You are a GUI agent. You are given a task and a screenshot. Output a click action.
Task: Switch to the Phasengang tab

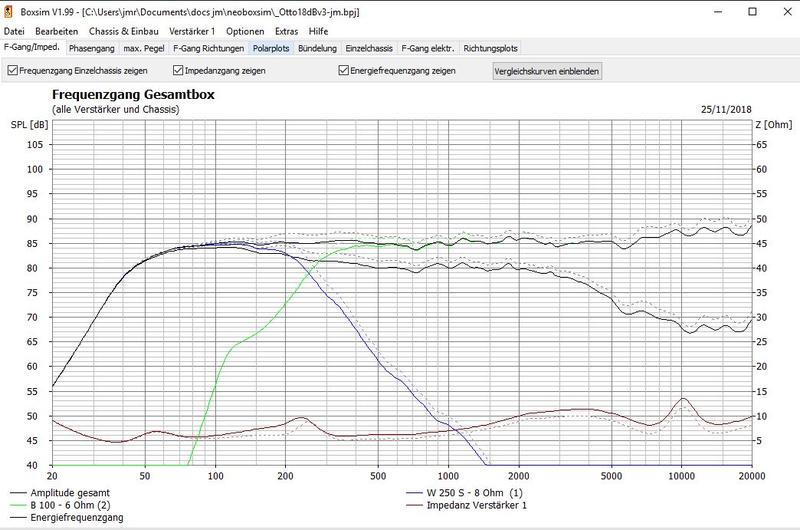(x=92, y=47)
